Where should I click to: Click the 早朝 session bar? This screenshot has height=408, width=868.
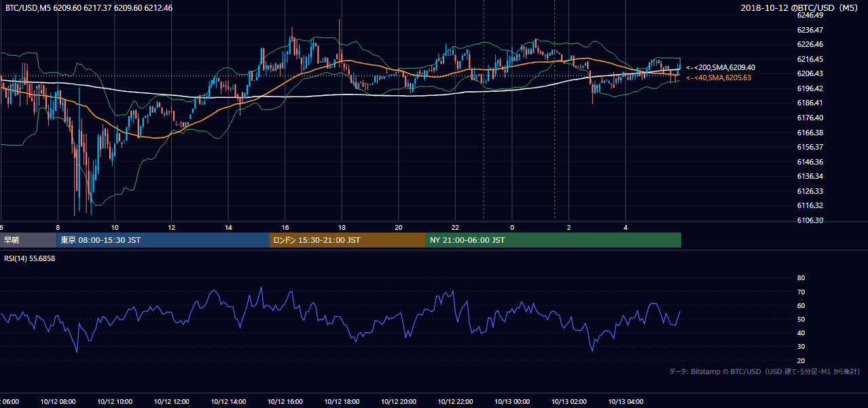28,240
